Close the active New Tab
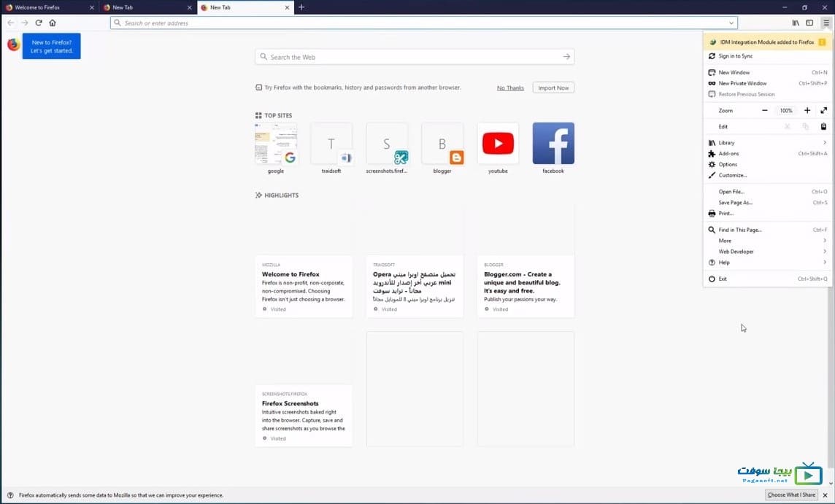 point(287,7)
